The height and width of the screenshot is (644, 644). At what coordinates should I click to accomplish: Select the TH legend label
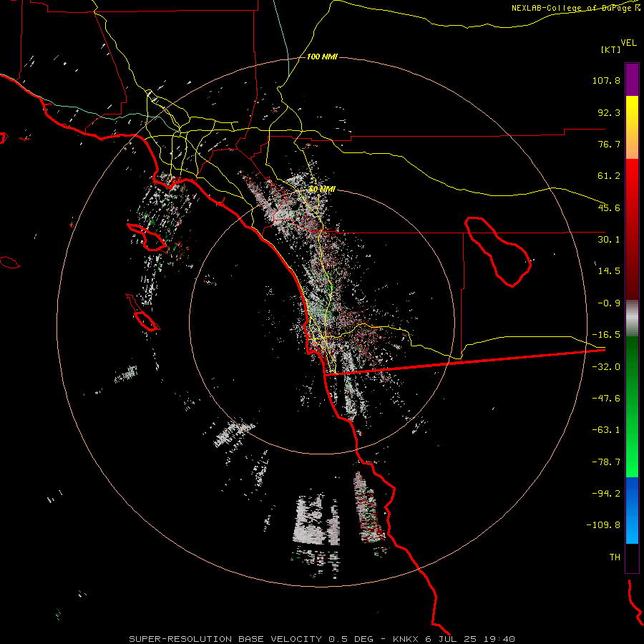click(615, 557)
